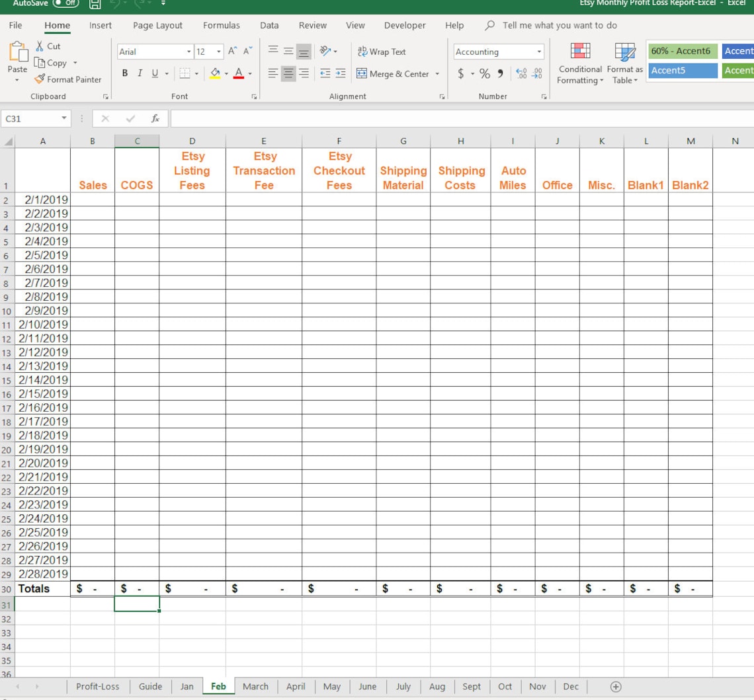This screenshot has height=700, width=754.
Task: Pick the red Font Color swatch
Action: pos(238,73)
